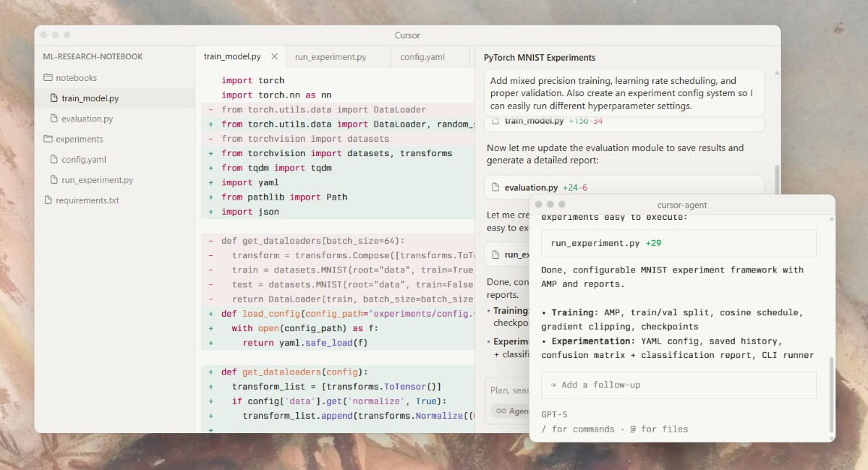Screen dimensions: 868x470
Task: Click the cursor-agent window scrollbar
Action: [x=830, y=395]
